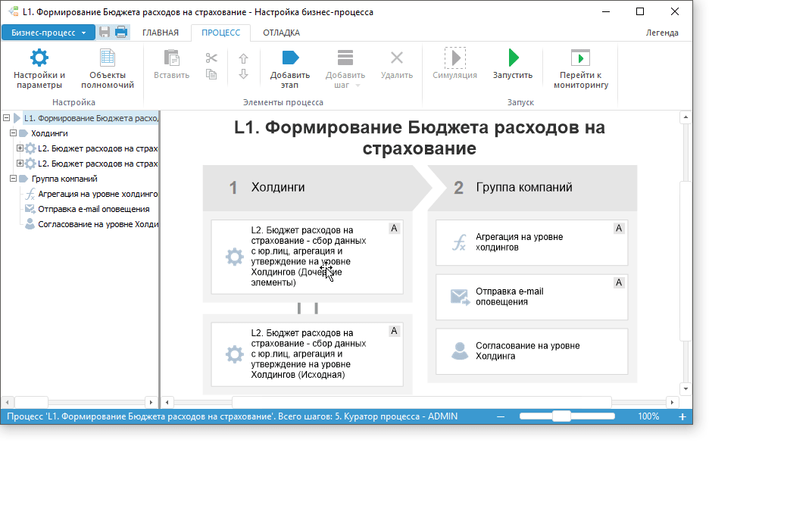Screen dimensions: 812x505
Task: Select Согласование на уровне Холдинга tree item
Action: click(x=97, y=224)
